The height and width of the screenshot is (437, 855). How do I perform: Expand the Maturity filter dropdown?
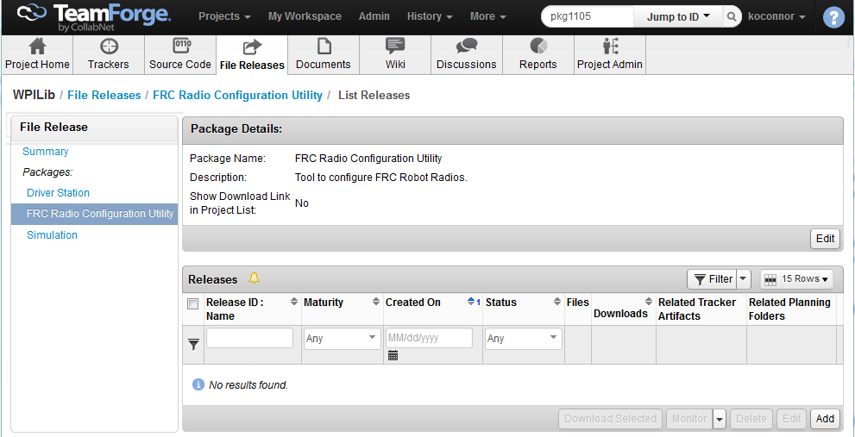342,338
